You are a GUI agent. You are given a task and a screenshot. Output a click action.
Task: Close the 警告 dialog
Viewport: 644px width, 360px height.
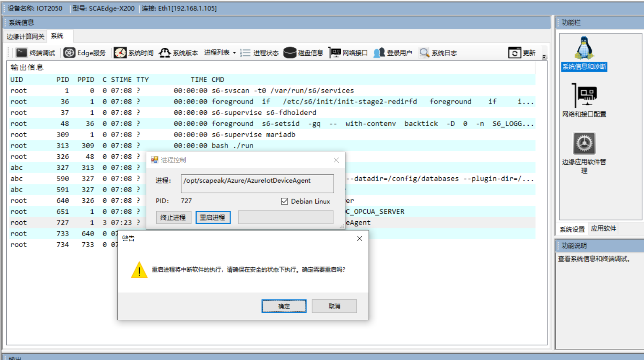[360, 238]
